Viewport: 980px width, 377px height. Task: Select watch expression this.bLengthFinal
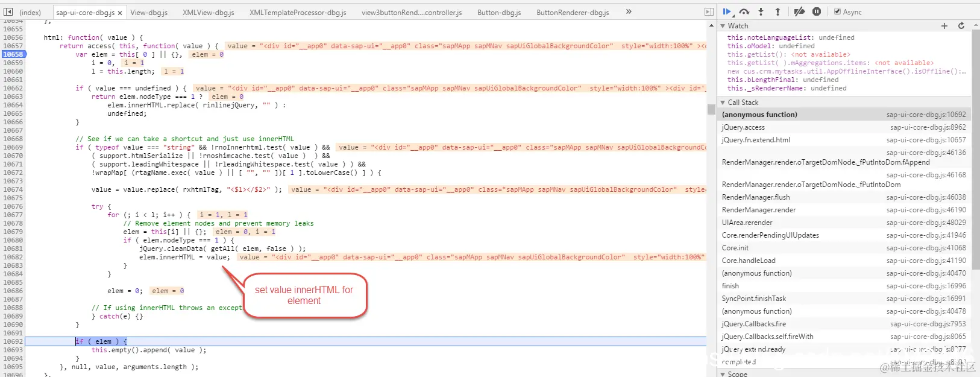pos(783,80)
